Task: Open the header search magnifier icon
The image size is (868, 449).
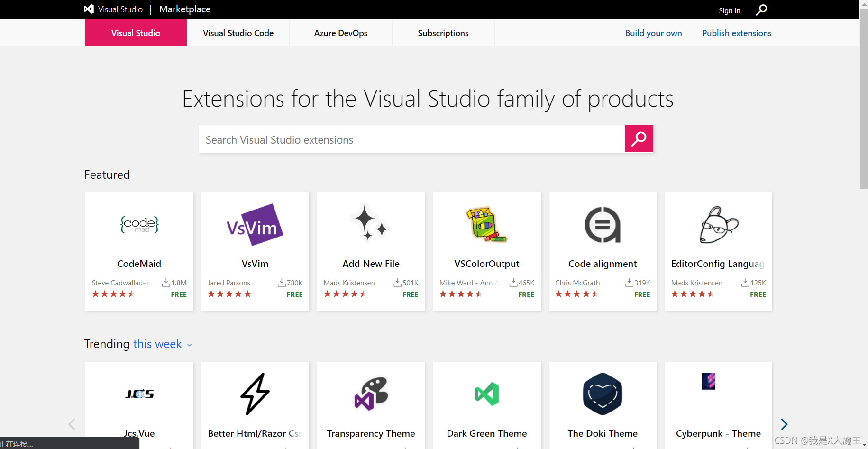Action: (x=761, y=9)
